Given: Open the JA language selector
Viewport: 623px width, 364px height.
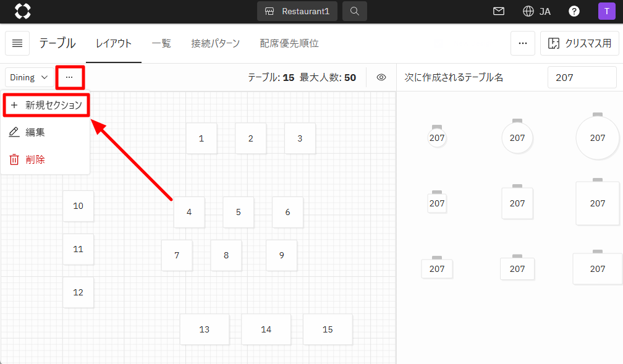Looking at the screenshot, I should coord(536,11).
